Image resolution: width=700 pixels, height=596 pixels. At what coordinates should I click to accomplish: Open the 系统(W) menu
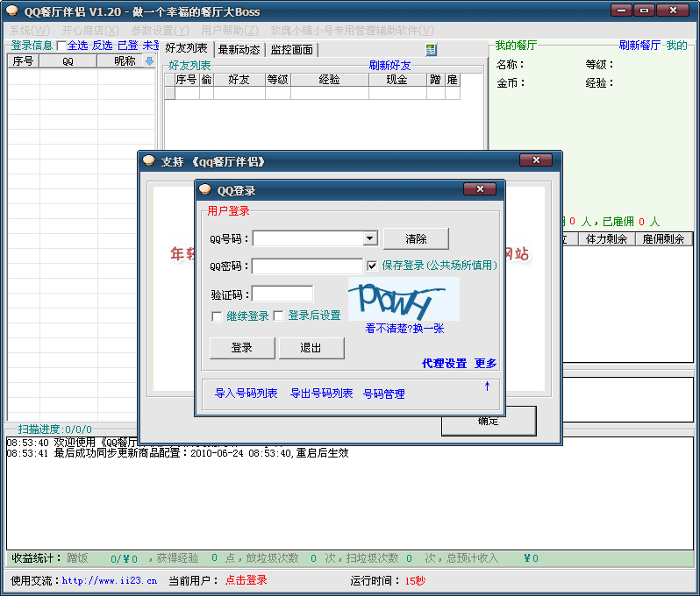click(30, 31)
